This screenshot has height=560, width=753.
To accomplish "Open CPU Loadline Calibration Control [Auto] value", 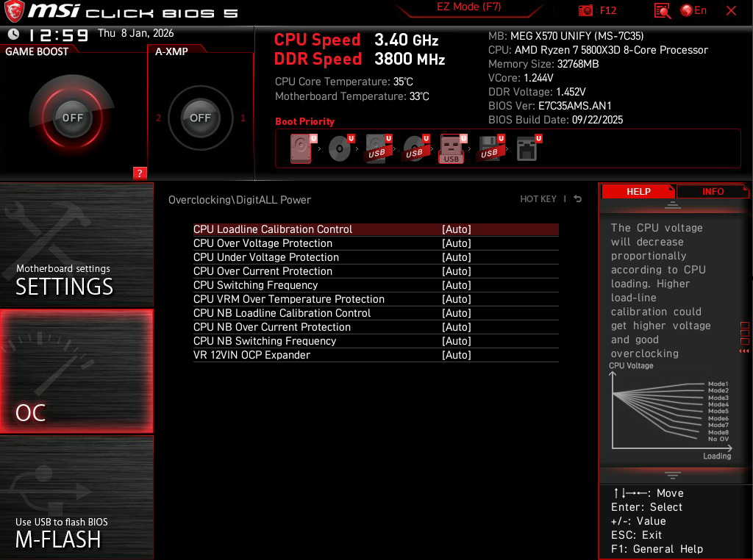I will (x=456, y=229).
